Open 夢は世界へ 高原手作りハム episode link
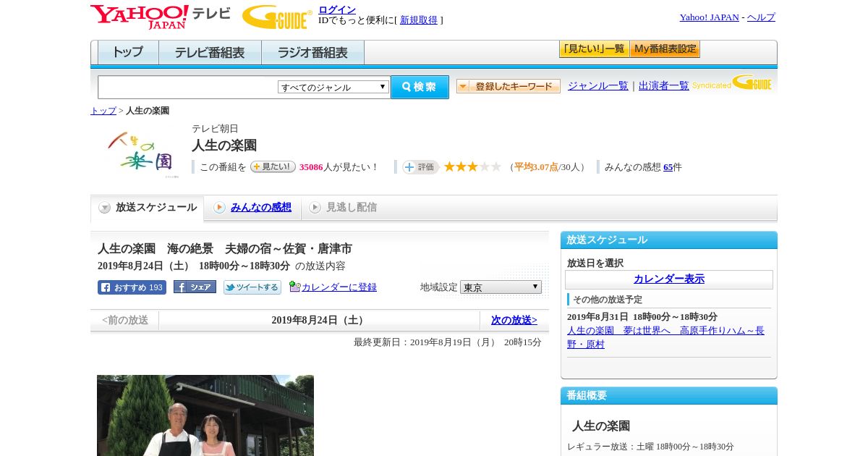 665,337
